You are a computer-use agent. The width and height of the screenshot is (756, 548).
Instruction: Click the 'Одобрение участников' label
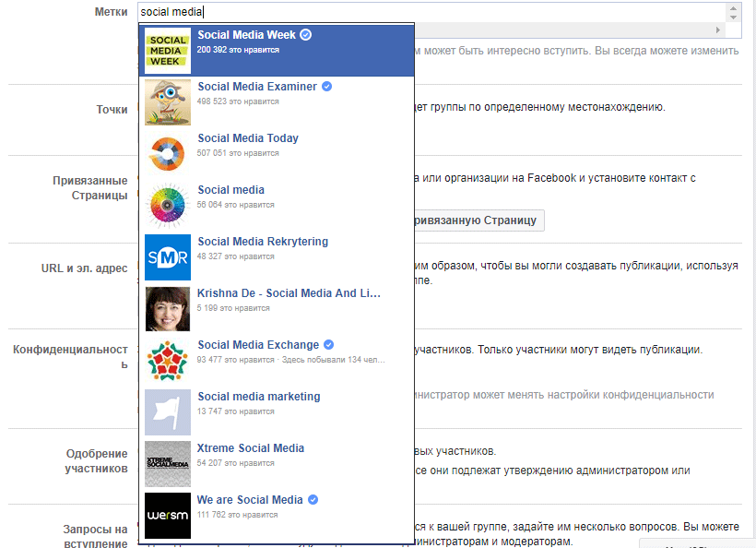(97, 460)
